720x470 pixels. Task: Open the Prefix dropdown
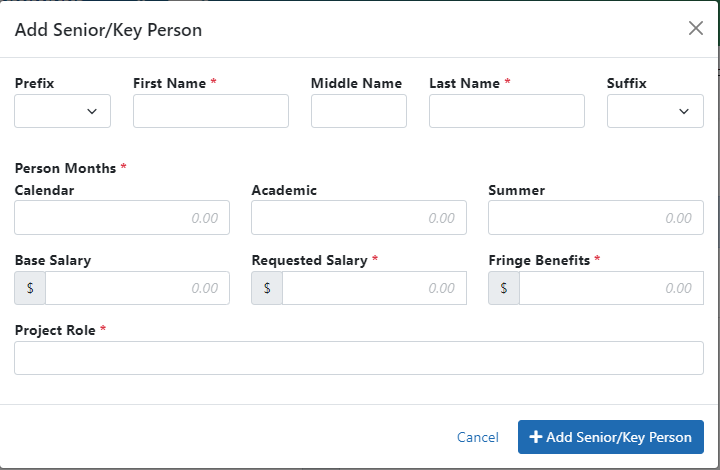(x=62, y=111)
